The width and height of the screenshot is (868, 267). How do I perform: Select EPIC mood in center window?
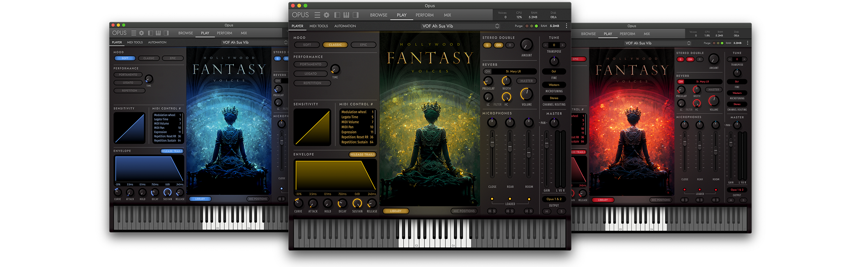pos(363,45)
